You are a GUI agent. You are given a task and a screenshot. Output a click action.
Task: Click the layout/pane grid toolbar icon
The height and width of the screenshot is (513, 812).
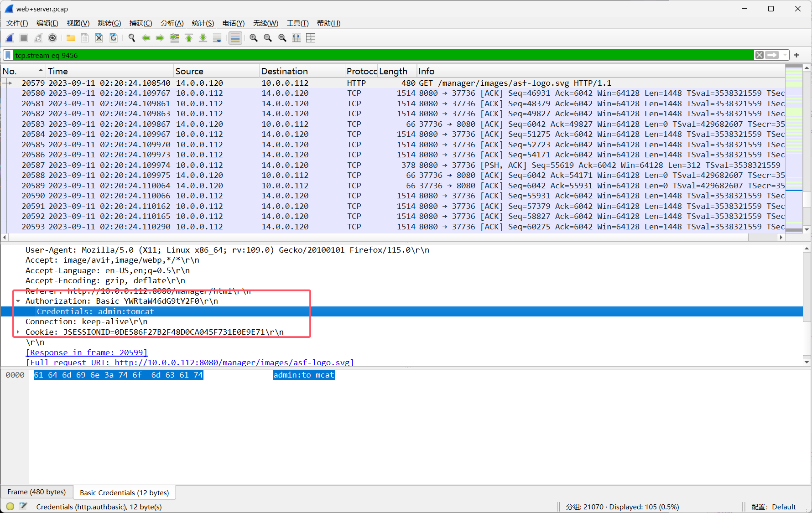[x=311, y=38]
